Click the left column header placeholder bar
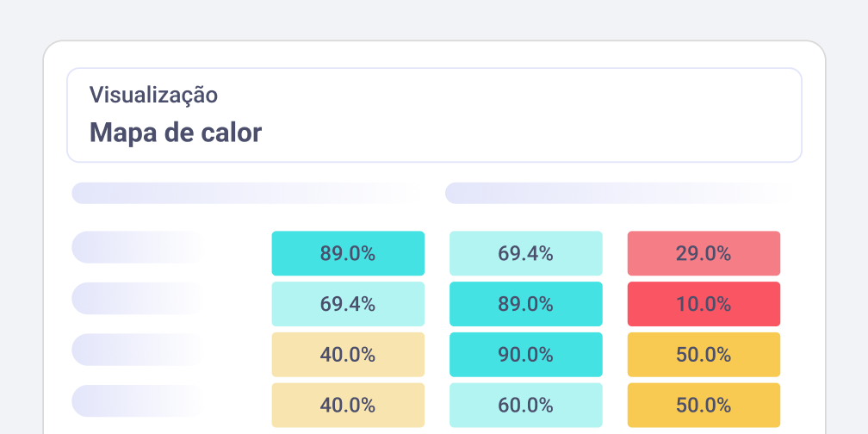868x434 pixels. coord(241,193)
